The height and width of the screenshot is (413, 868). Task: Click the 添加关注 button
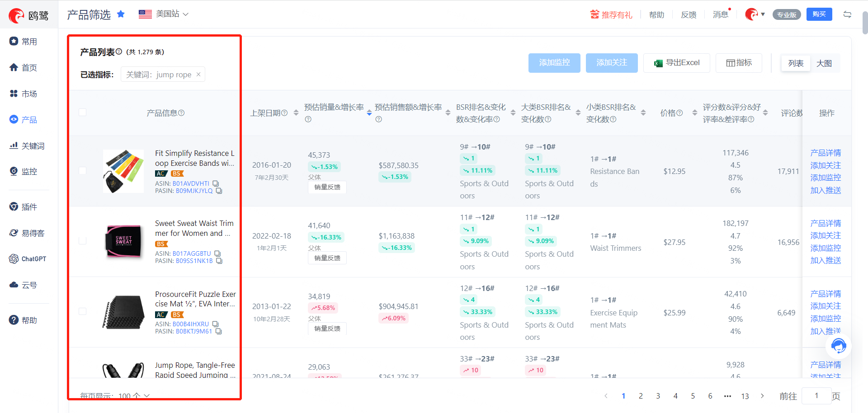(612, 63)
